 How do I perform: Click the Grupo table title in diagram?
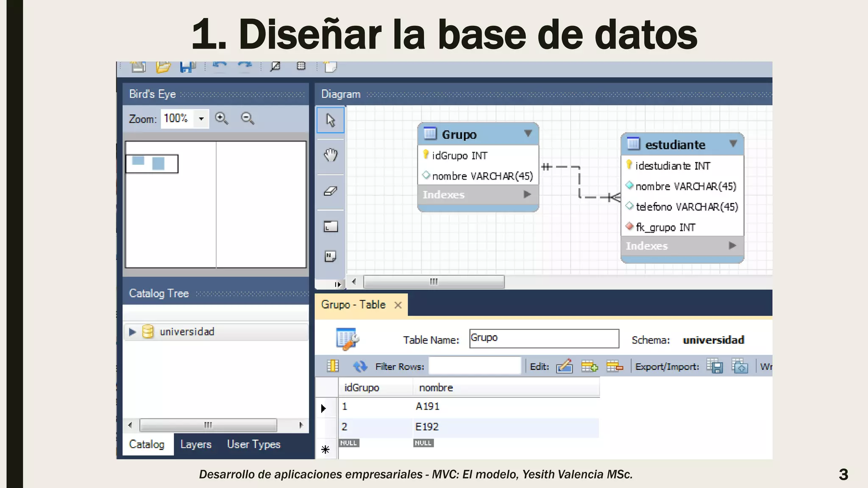click(x=459, y=135)
